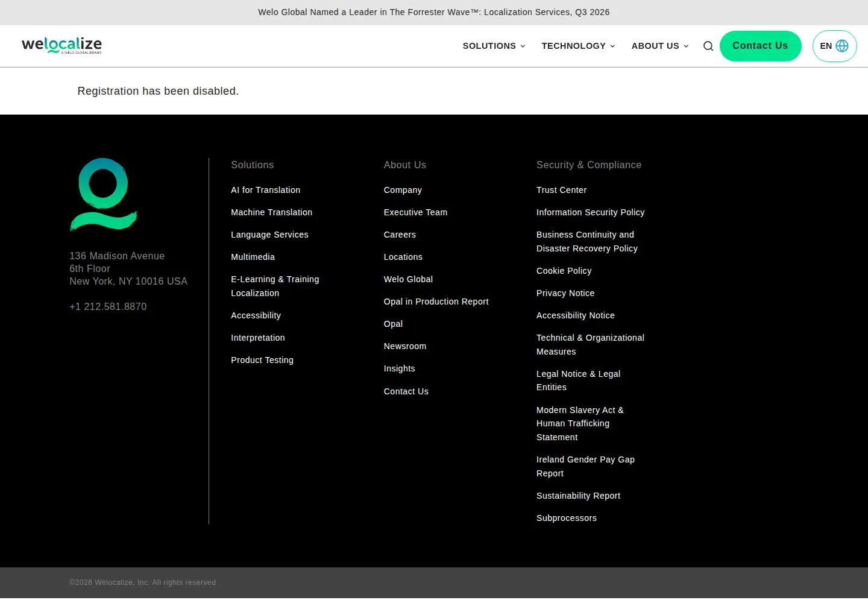Open the EN language selector
This screenshot has height=603, width=868.
[x=834, y=46]
